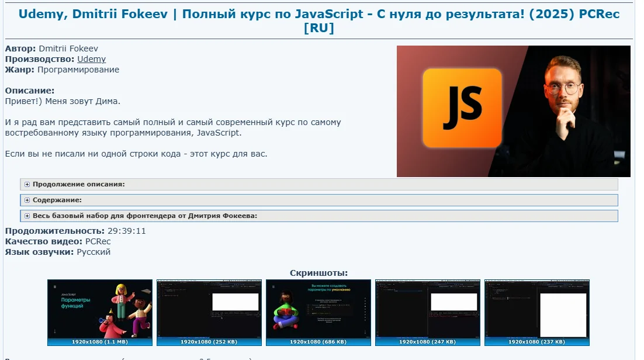Expand the 'Содержание' spoiler section
Screen dimensions: 644x360
click(x=318, y=200)
